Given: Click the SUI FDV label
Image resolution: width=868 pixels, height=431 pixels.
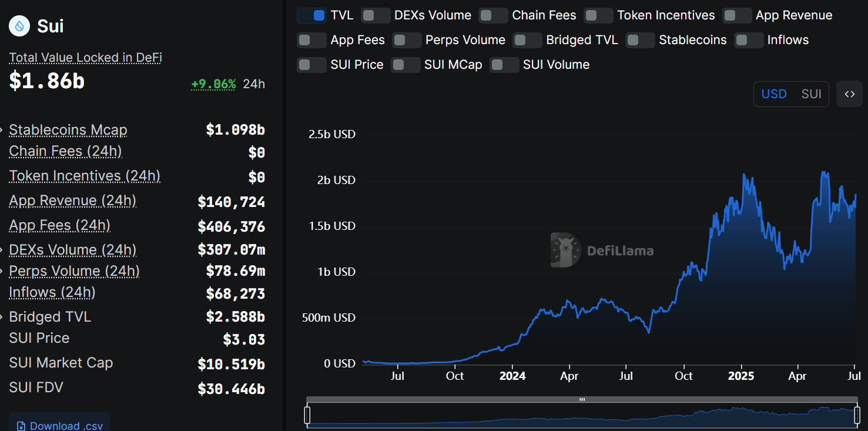Looking at the screenshot, I should (36, 387).
